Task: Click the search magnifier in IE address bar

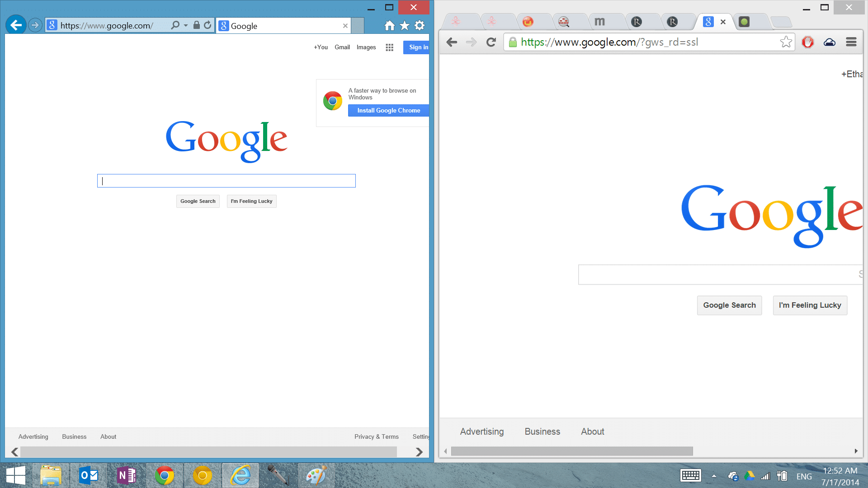Action: [x=175, y=25]
